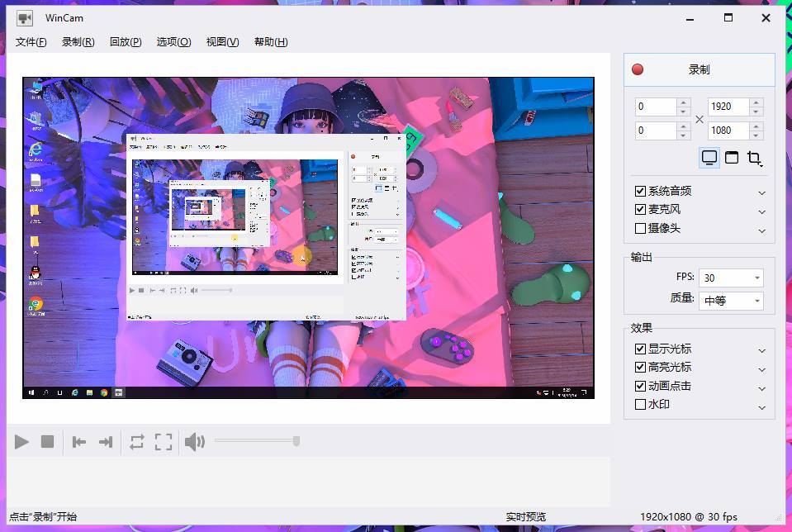Image resolution: width=792 pixels, height=532 pixels.
Task: Enable the 水印 watermark checkbox
Action: (x=640, y=405)
